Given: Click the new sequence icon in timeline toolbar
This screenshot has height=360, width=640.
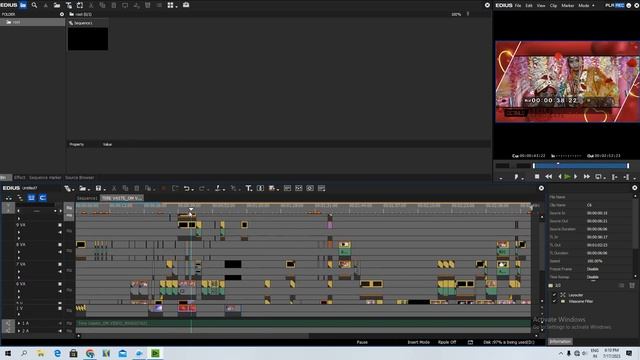Looking at the screenshot, I should click(x=67, y=188).
